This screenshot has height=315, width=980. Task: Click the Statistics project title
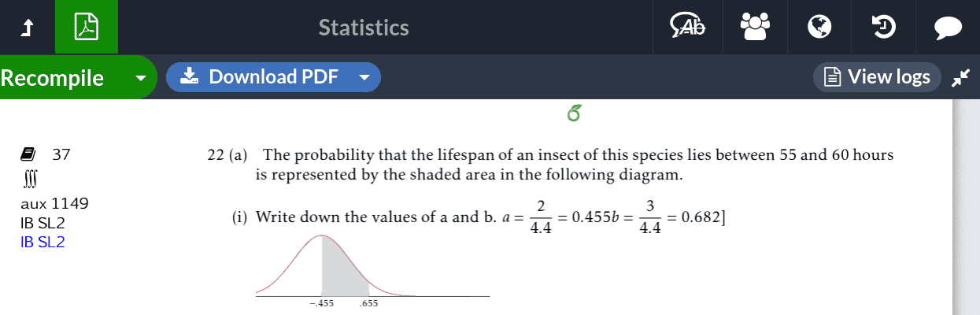tap(364, 28)
